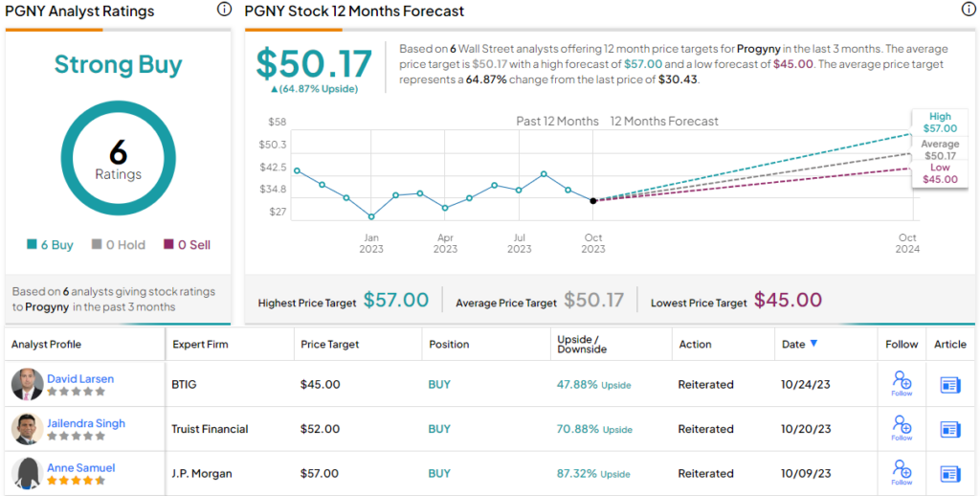Click the Price Target column header
Viewport: 980px width, 496px height.
point(330,345)
